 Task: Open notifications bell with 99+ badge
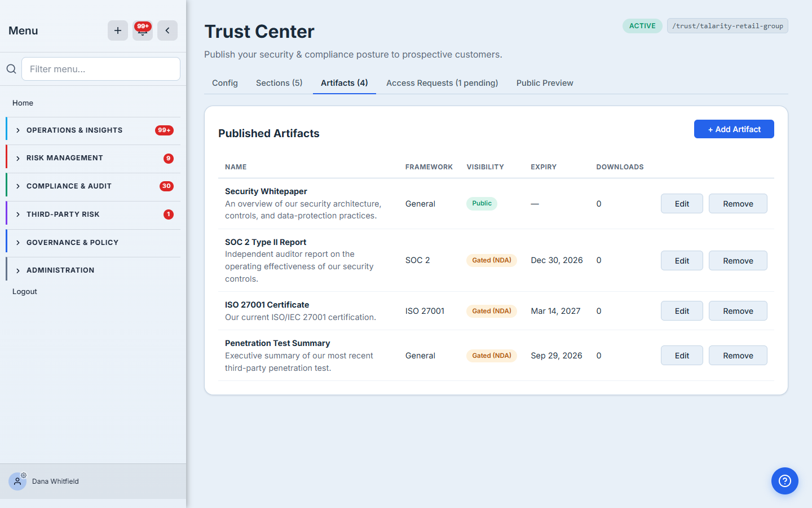click(x=143, y=30)
